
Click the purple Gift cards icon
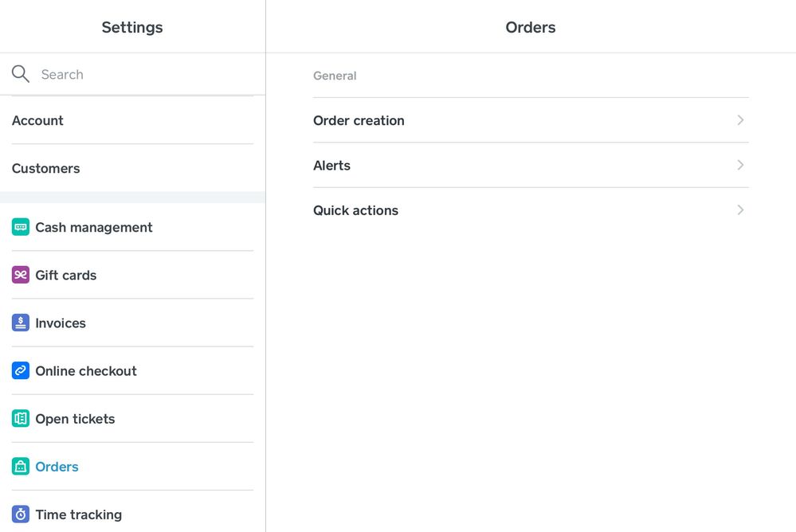point(21,275)
